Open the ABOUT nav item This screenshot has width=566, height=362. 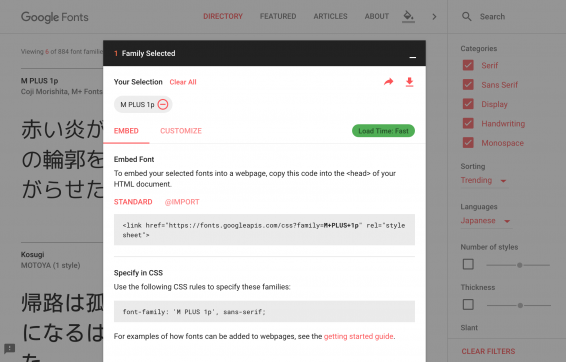pyautogui.click(x=376, y=17)
